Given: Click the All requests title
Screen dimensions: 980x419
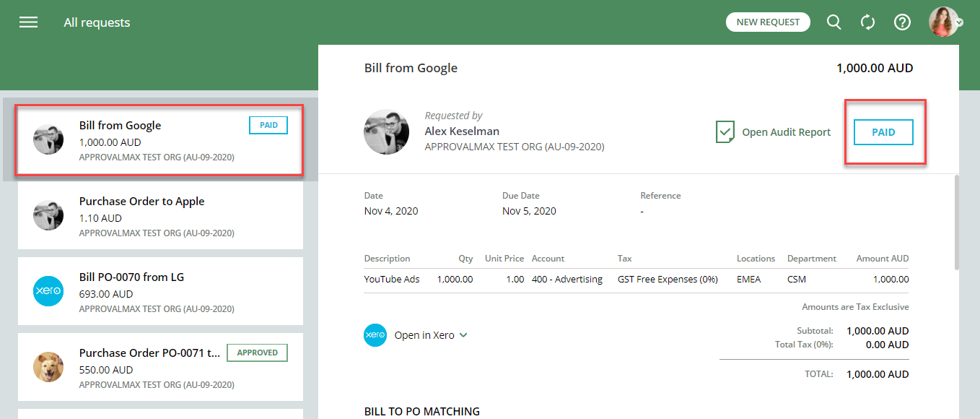Looking at the screenshot, I should click(x=97, y=22).
